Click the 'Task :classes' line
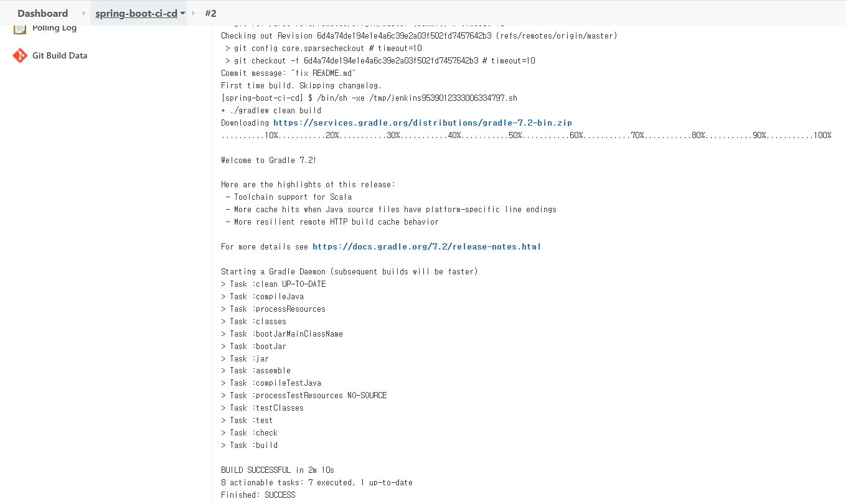 pyautogui.click(x=253, y=321)
